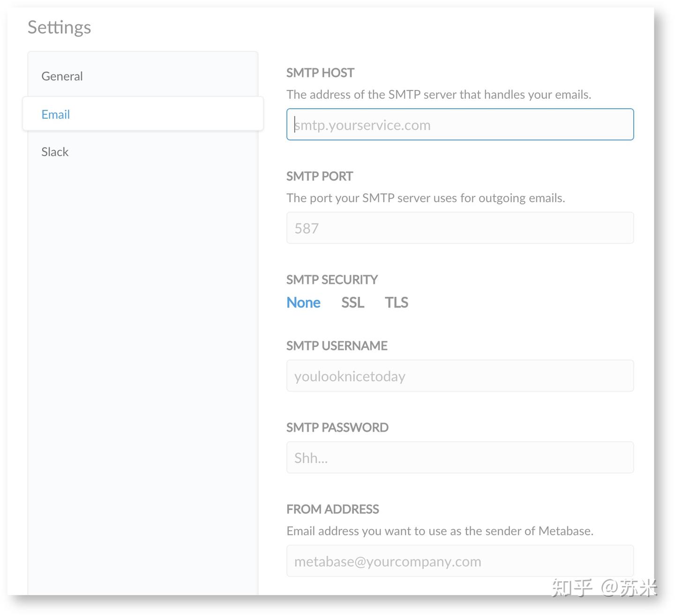
Task: Click the SMTP USERNAME label
Action: point(337,346)
